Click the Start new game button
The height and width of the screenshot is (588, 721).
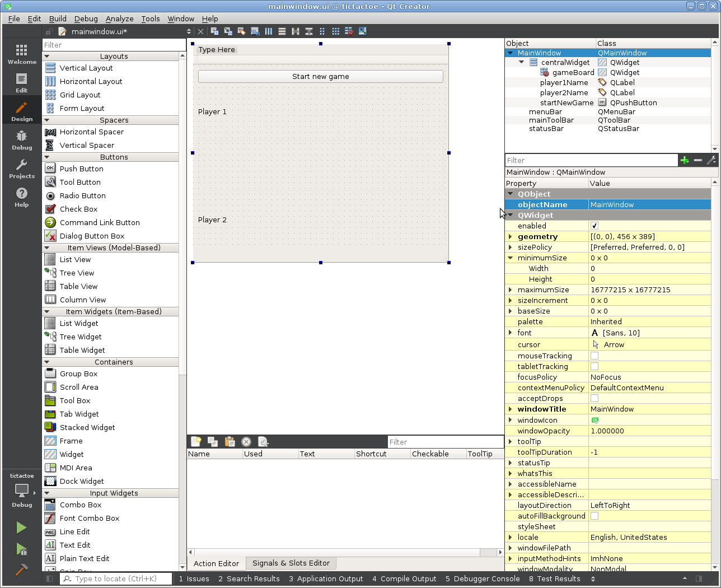click(x=320, y=77)
